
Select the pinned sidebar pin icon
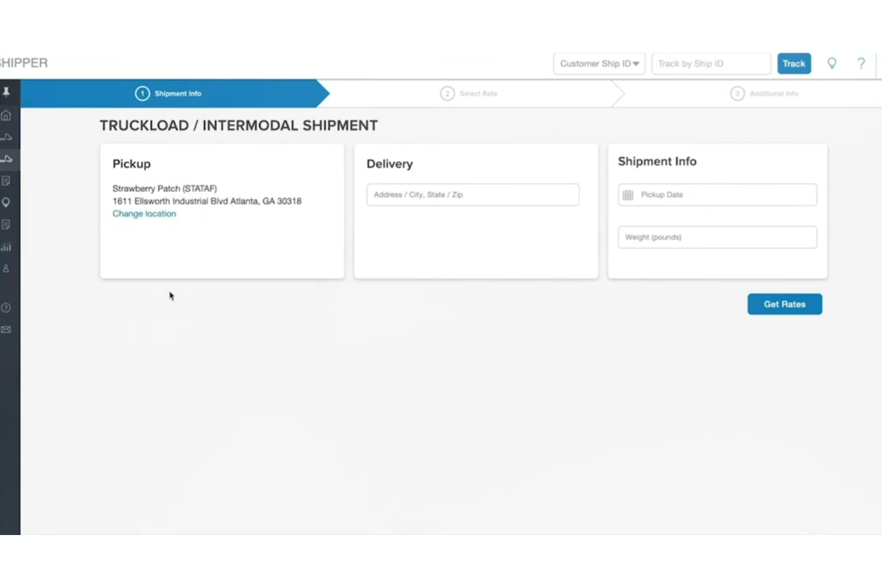pyautogui.click(x=7, y=92)
